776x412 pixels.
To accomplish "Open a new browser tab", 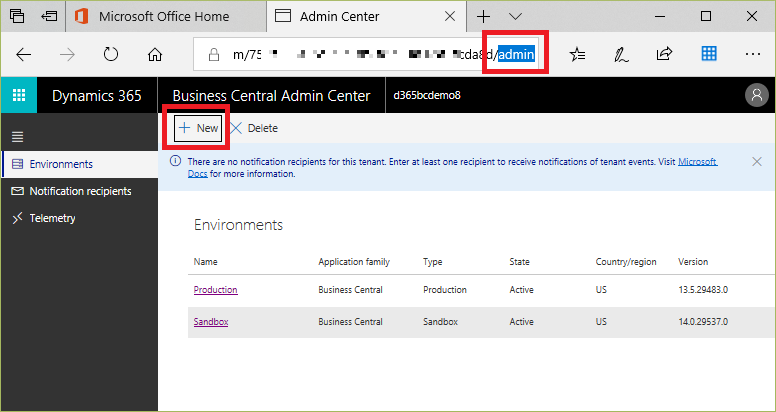I will pos(483,16).
